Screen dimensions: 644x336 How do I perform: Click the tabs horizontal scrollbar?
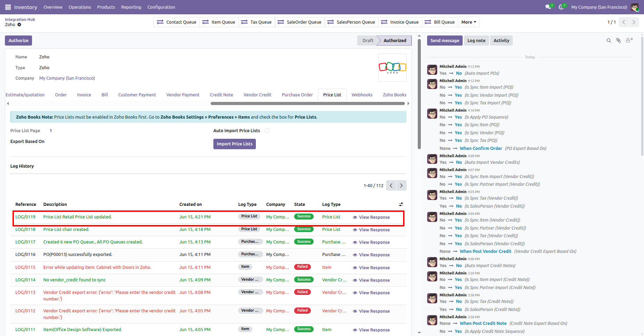coord(308,103)
